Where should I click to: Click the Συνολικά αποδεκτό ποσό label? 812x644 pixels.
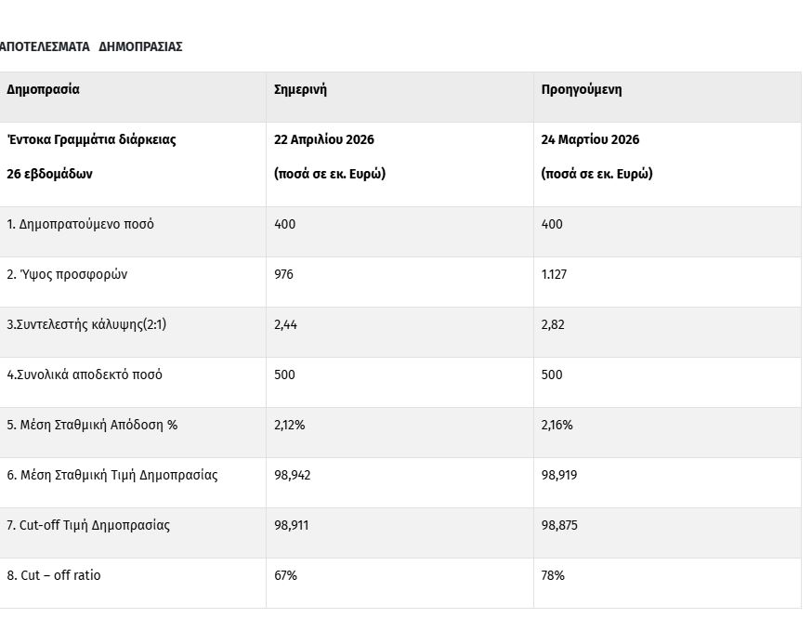85,375
